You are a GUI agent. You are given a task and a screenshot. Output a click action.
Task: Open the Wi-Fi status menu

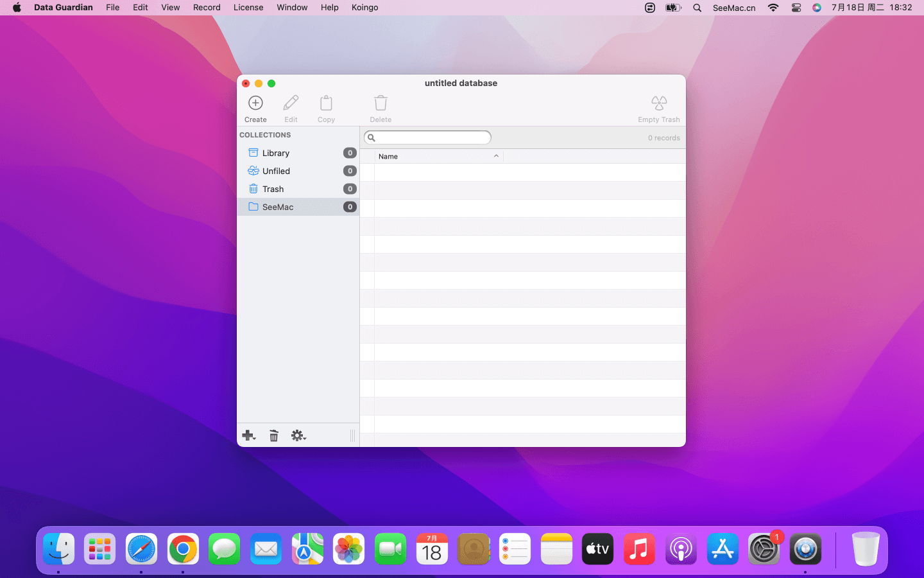click(x=773, y=8)
